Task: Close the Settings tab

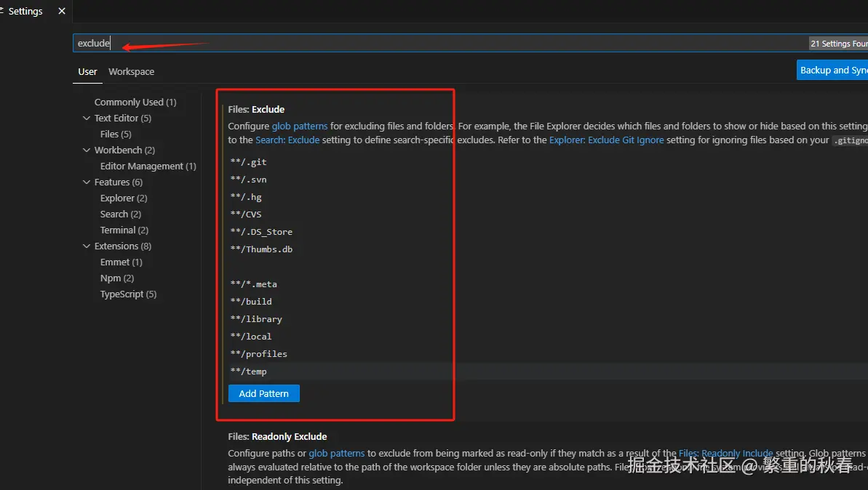Action: coord(61,11)
